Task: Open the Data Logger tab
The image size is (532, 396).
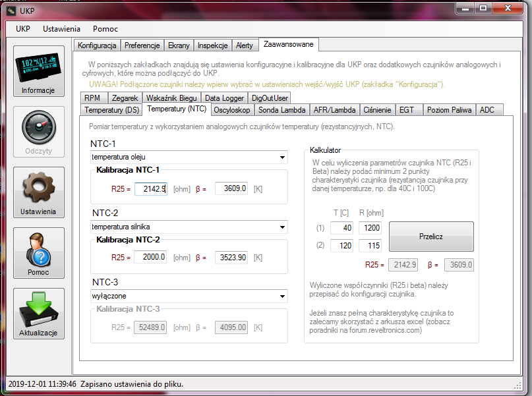Action: (x=224, y=98)
